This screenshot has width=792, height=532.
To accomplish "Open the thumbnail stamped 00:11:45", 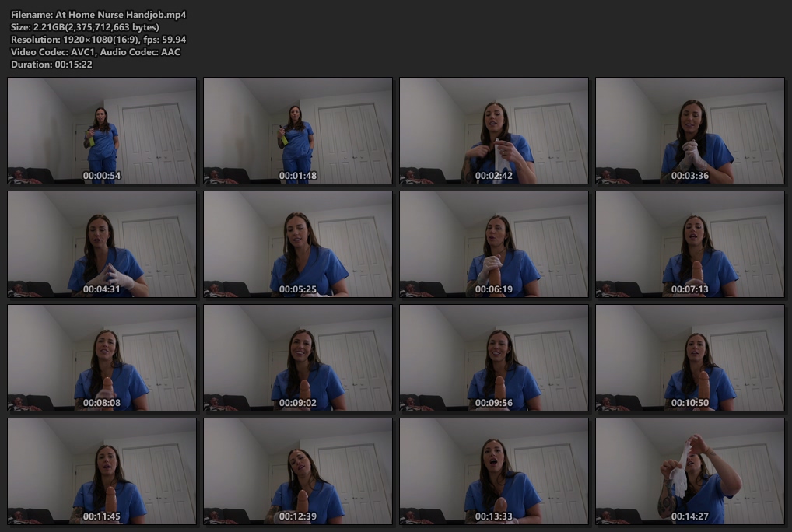I will pos(102,471).
